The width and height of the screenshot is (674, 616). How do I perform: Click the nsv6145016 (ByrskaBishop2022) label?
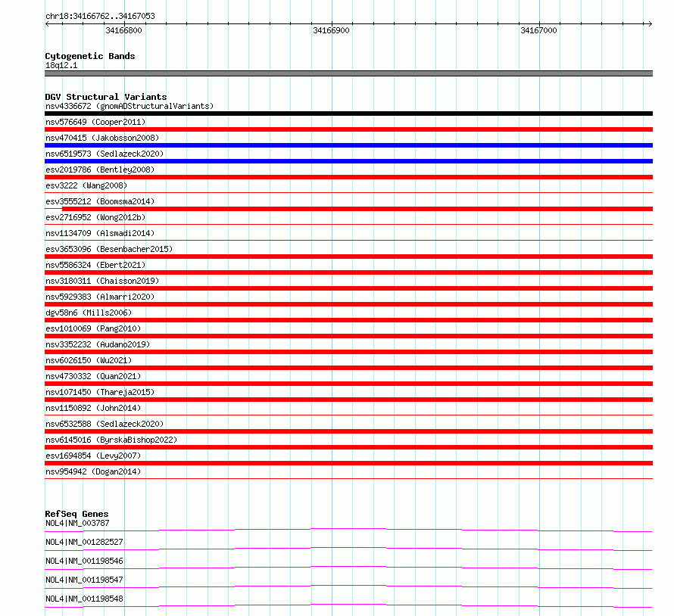111,440
